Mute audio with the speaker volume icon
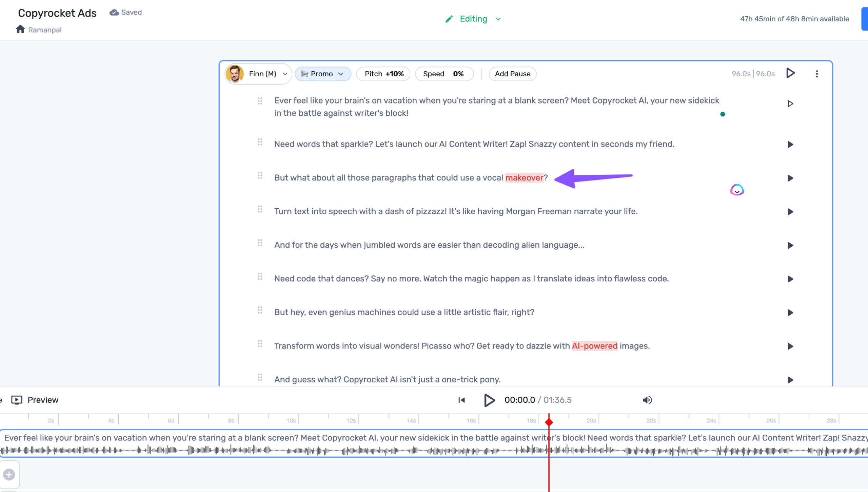The height and width of the screenshot is (492, 868). [647, 400]
